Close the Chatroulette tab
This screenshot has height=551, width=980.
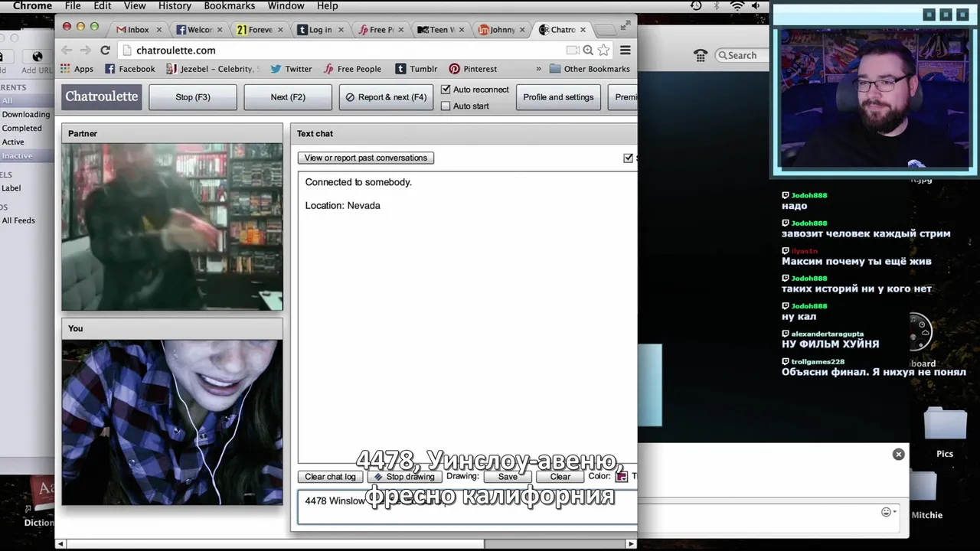click(x=583, y=30)
